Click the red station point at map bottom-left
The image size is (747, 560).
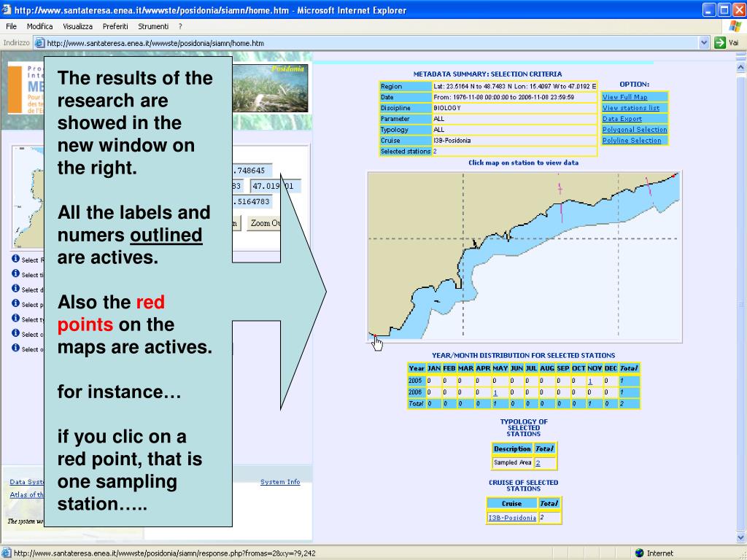point(374,335)
